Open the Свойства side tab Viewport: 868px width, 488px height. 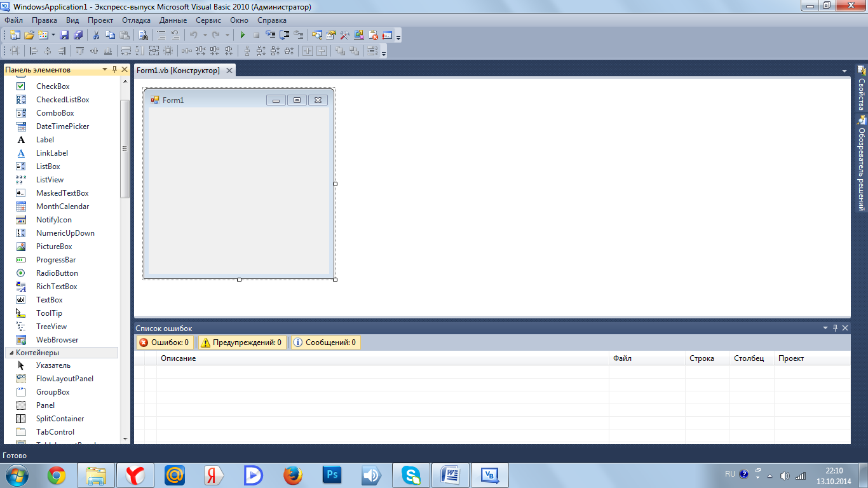click(x=862, y=88)
